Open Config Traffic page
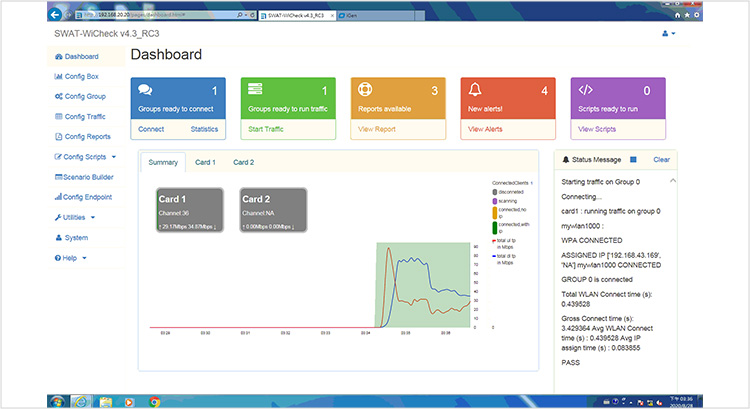The image size is (750, 409). point(85,117)
